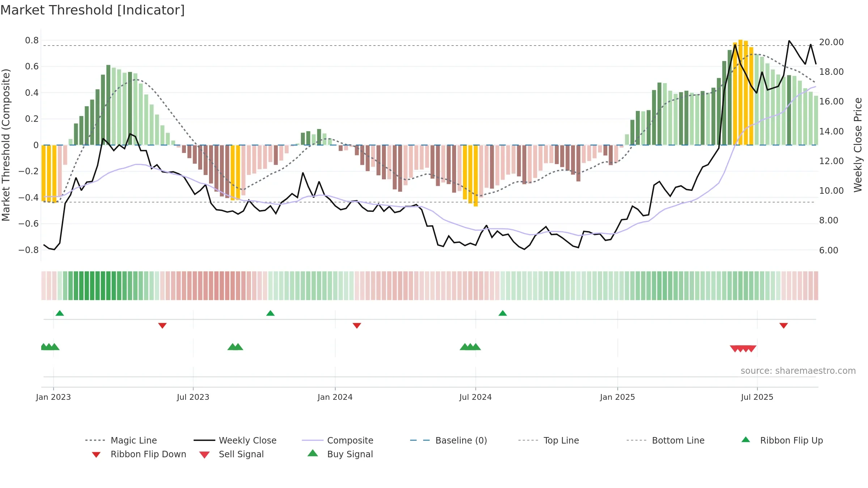The height and width of the screenshot is (488, 868).
Task: Click the yellow negative bars near Jul 2024
Action: click(x=470, y=175)
